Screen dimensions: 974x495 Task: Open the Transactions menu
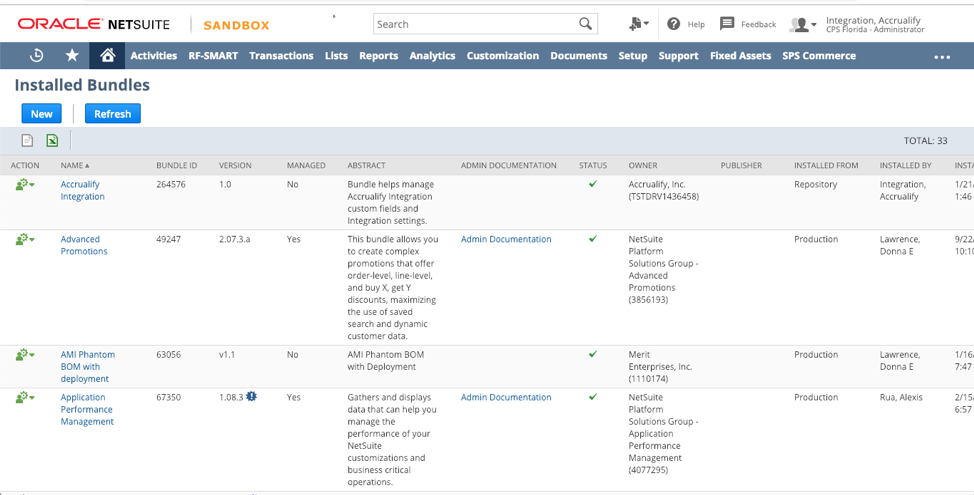(x=281, y=55)
